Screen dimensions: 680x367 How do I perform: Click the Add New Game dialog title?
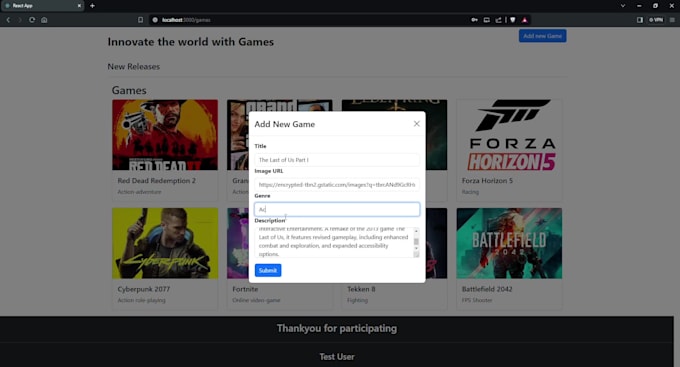point(284,124)
